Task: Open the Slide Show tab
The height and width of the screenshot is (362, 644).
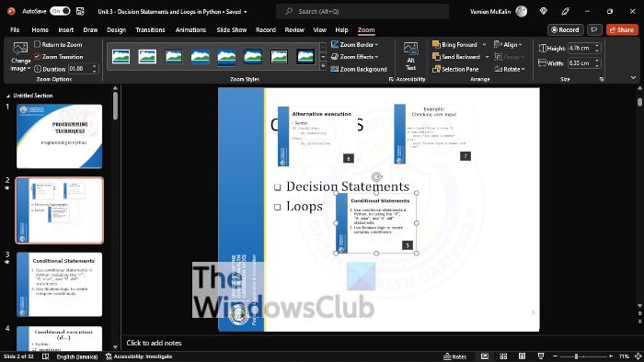Action: coord(232,30)
